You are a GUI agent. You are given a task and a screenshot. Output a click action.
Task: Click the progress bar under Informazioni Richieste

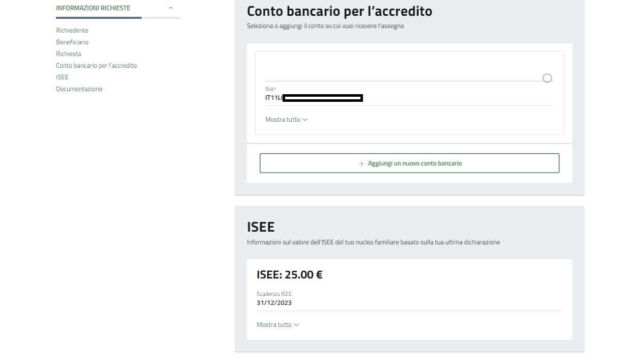(x=118, y=18)
